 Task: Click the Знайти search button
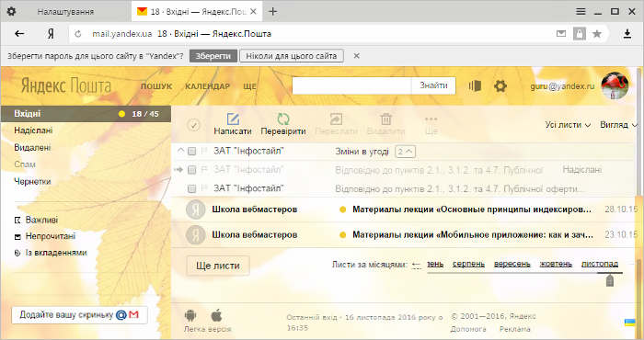[433, 85]
